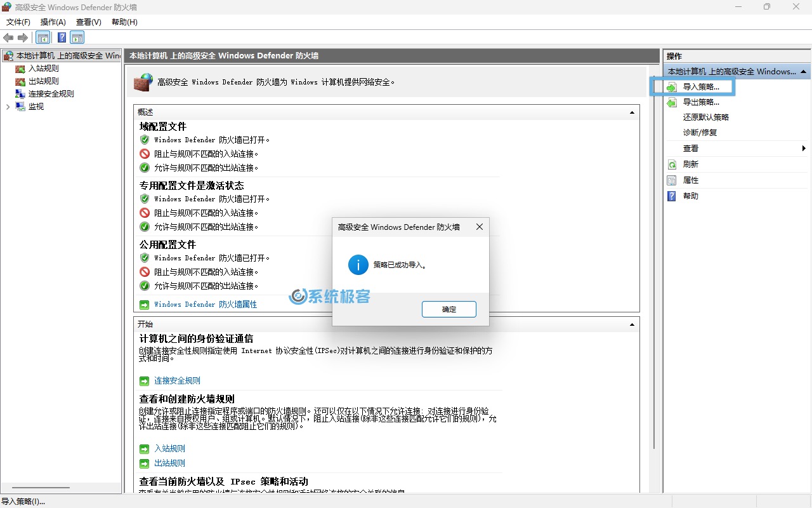Viewport: 812px width, 508px height.
Task: Toggle the action pane via toolbar icon
Action: click(x=77, y=37)
